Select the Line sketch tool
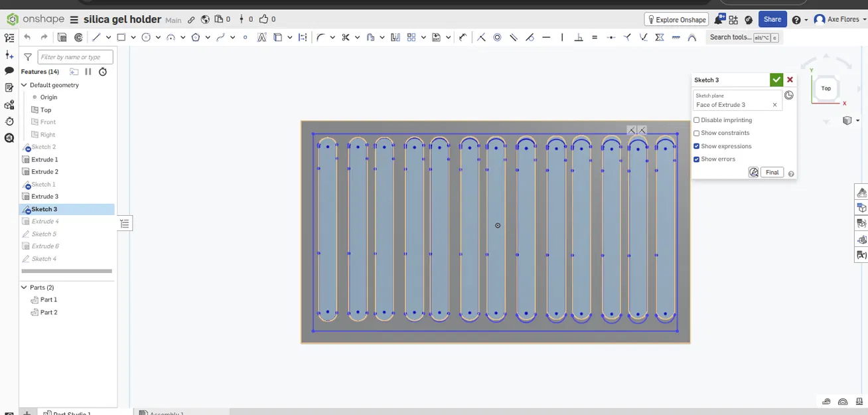The image size is (868, 415). pos(96,37)
